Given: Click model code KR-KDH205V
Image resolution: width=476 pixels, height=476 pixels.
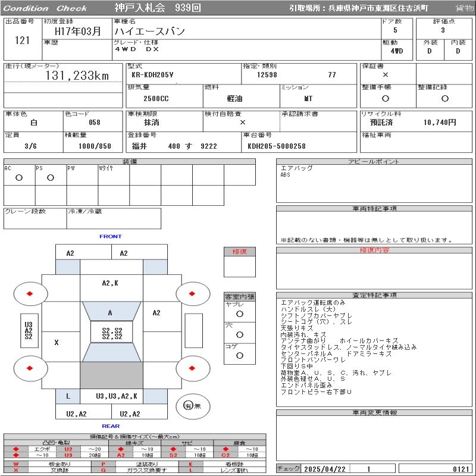Looking at the screenshot, I should (x=152, y=75).
